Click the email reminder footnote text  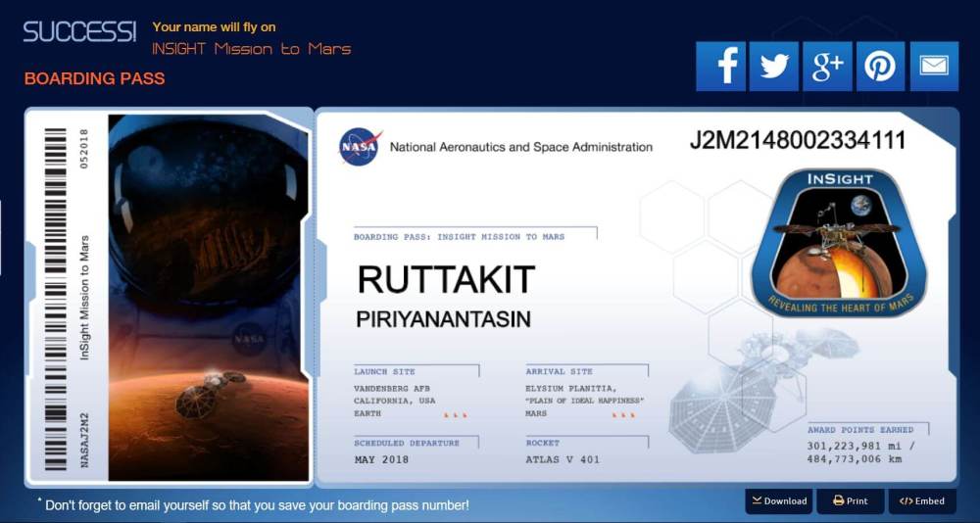click(257, 505)
